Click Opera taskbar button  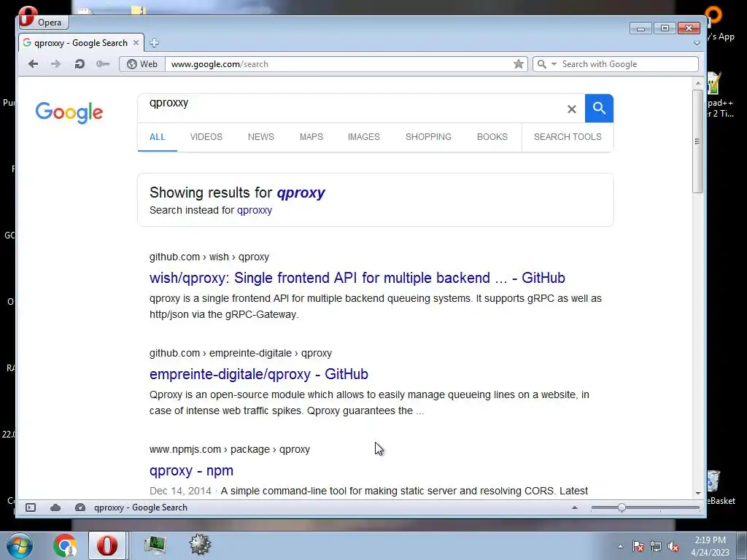point(107,545)
